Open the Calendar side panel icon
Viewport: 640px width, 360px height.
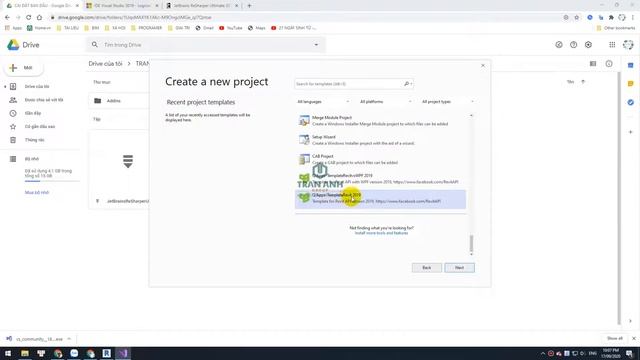631,65
